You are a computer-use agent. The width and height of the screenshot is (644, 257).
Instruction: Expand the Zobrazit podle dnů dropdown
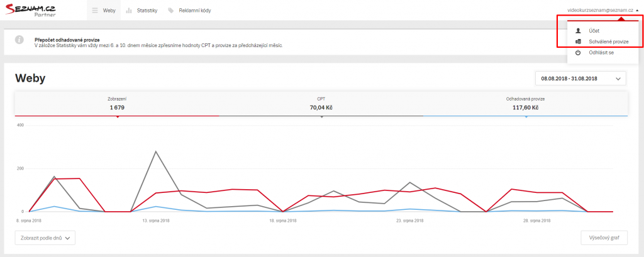[x=45, y=238]
